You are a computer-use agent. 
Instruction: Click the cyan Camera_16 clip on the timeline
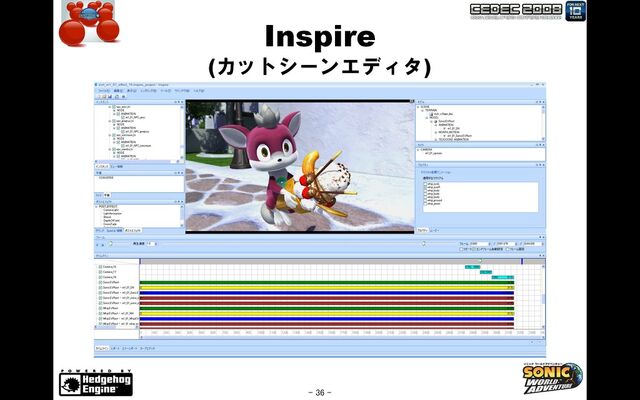click(473, 267)
